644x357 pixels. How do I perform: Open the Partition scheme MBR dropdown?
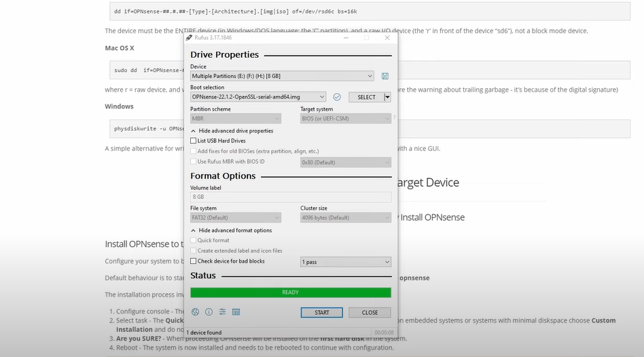click(x=236, y=119)
